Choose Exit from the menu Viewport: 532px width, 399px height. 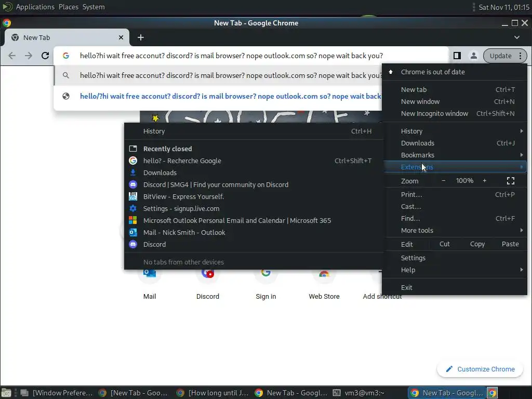click(455, 288)
